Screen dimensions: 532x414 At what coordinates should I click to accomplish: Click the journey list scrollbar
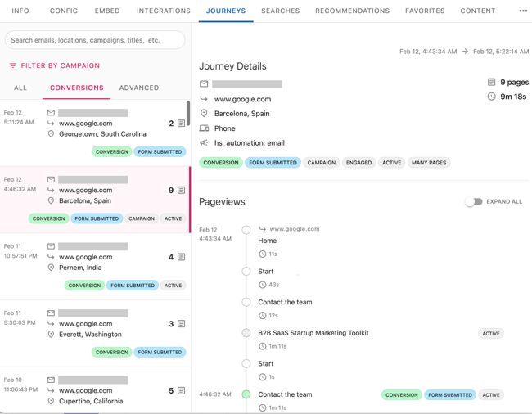(188, 113)
